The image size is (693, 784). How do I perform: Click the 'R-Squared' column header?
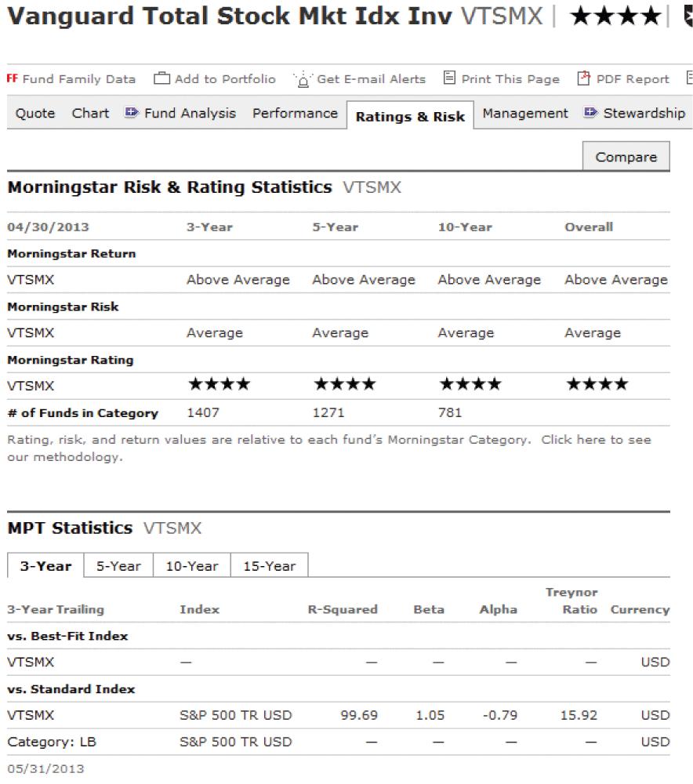(343, 609)
